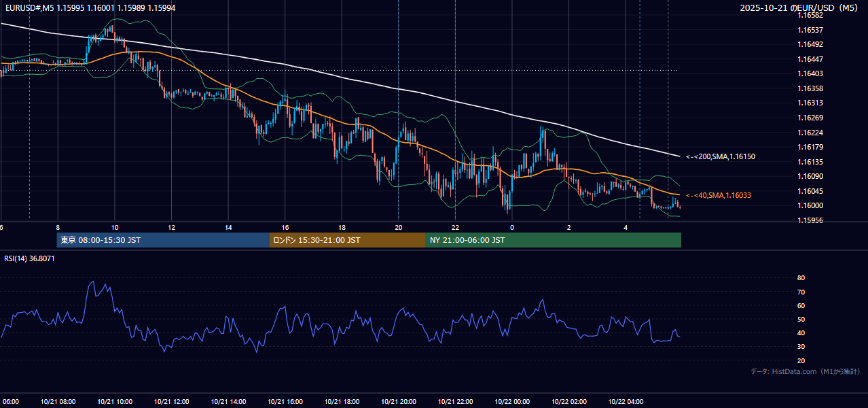Click price axis value 1.16537
This screenshot has height=408, width=868.
(x=810, y=30)
